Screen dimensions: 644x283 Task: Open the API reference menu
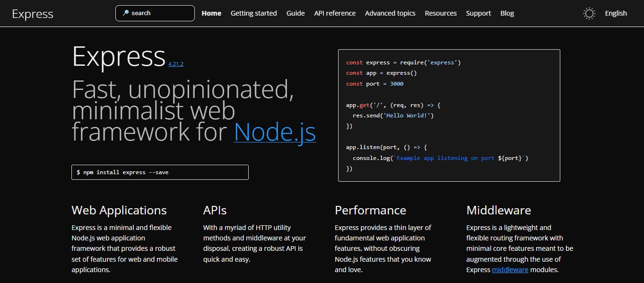(x=335, y=13)
